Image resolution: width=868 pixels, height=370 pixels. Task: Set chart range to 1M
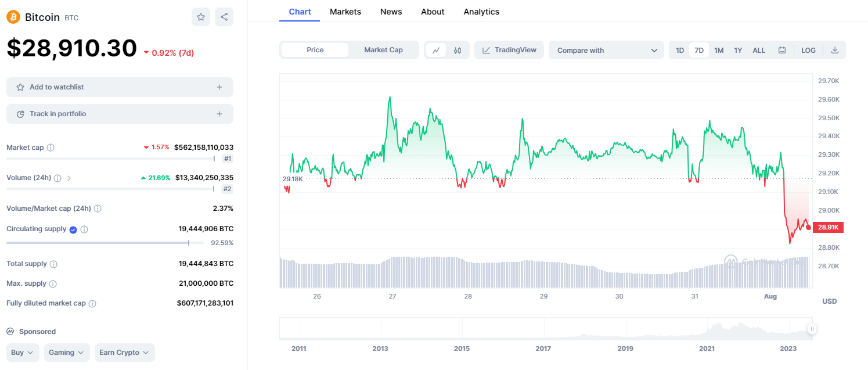719,50
